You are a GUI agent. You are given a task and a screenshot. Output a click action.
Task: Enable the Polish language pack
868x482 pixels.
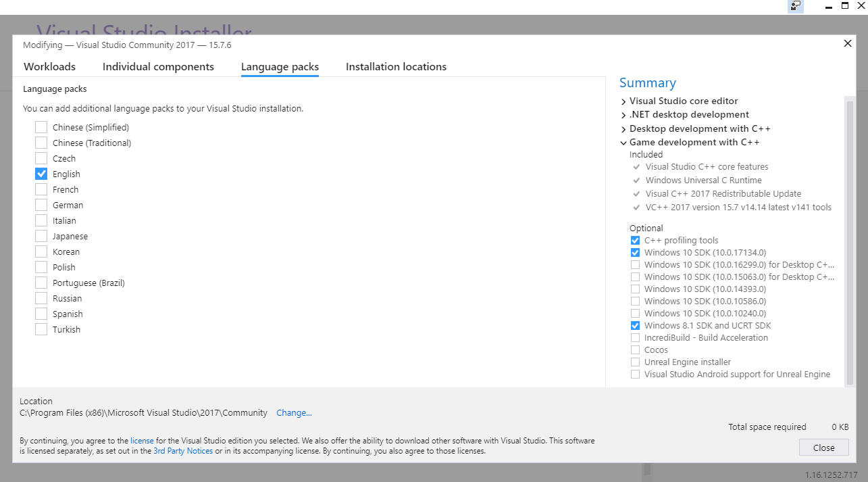[x=41, y=267]
